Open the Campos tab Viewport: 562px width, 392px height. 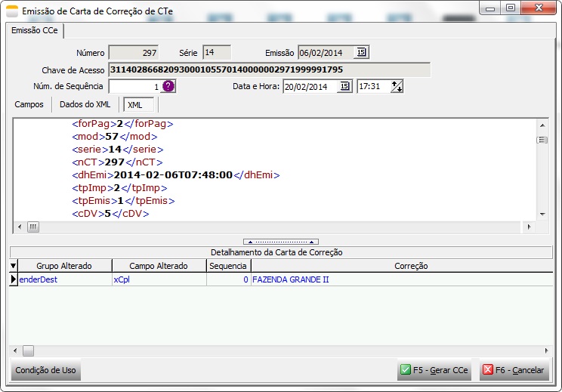(29, 104)
